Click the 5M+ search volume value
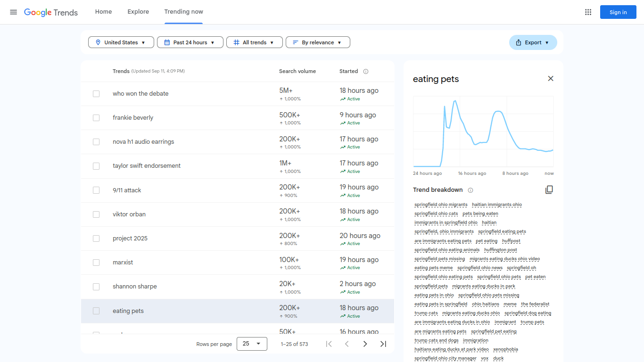Image resolution: width=644 pixels, height=362 pixels. pos(286,90)
